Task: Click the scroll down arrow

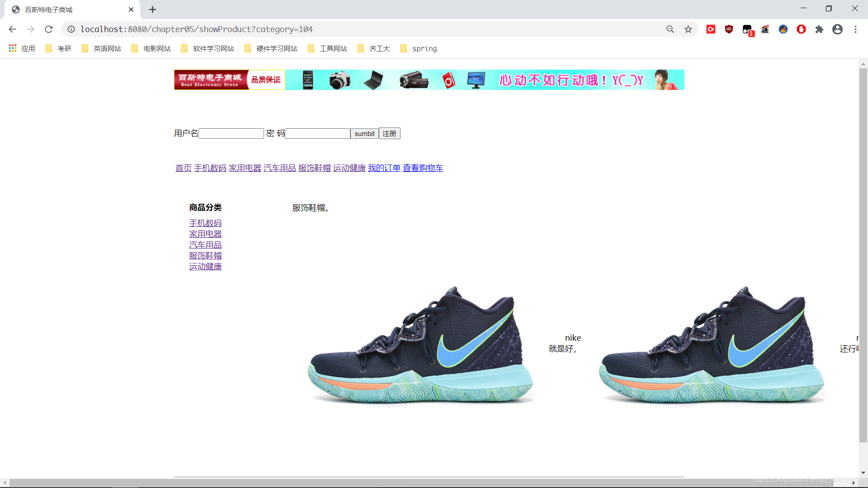Action: click(x=863, y=473)
